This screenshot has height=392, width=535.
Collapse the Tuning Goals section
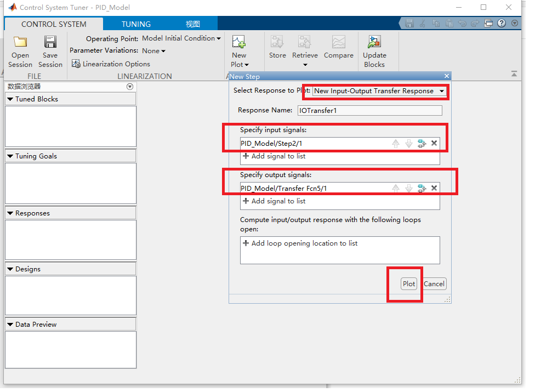point(10,156)
